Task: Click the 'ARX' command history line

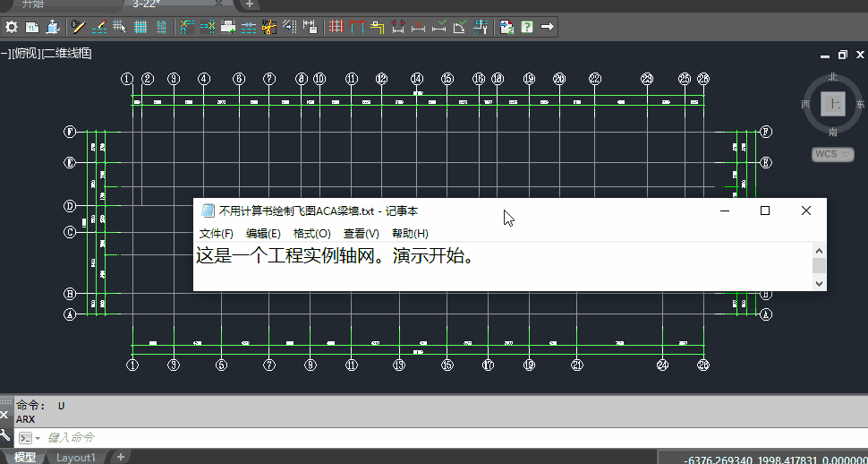Action: (x=25, y=419)
